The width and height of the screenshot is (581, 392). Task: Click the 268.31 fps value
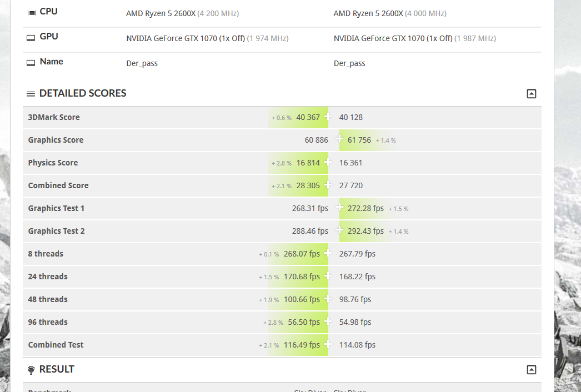coord(310,209)
